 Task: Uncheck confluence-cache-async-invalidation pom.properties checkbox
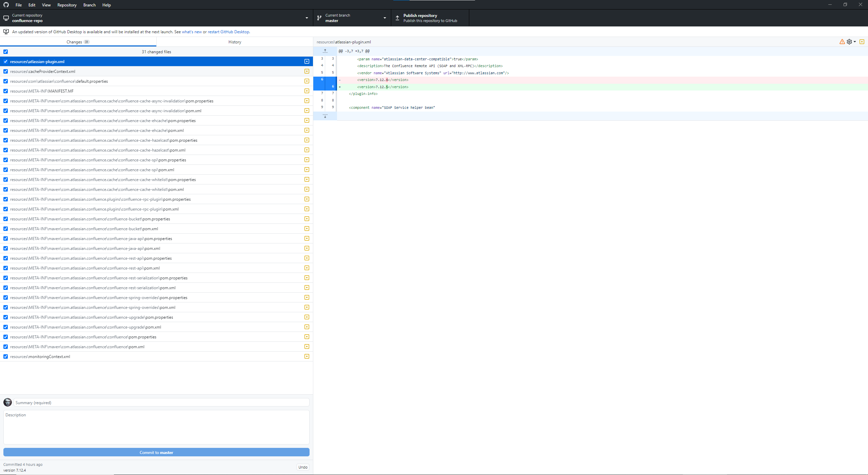(5, 101)
